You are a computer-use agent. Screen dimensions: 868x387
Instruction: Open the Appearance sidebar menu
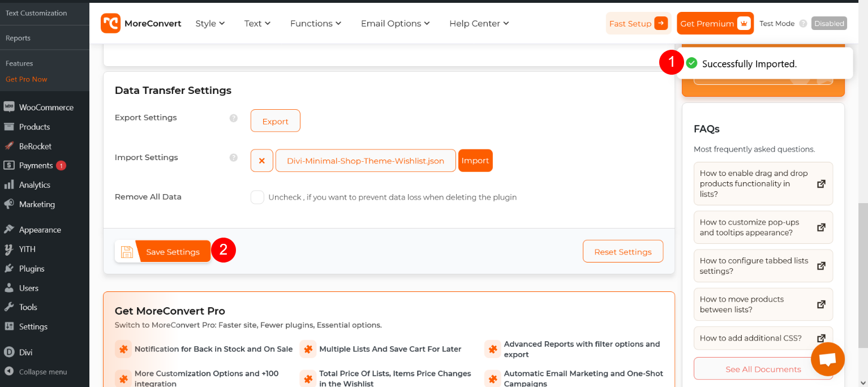coord(45,230)
